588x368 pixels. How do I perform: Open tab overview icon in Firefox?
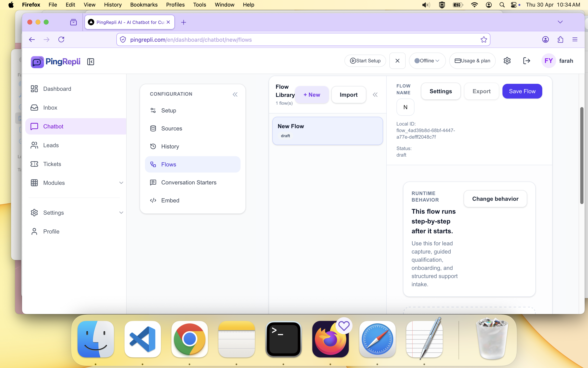[73, 22]
